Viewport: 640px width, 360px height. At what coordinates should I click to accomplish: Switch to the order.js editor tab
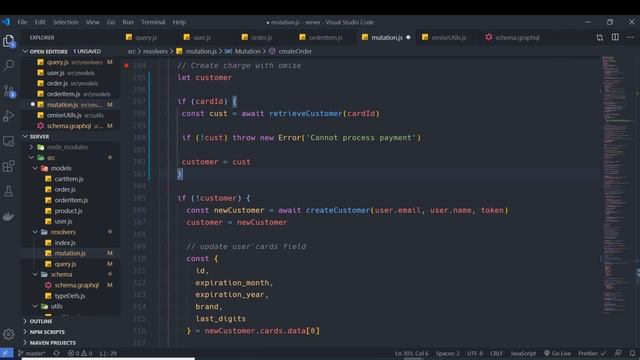coord(261,38)
